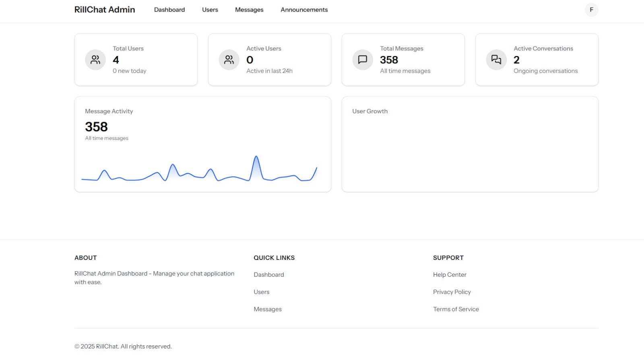The image size is (644, 361).
Task: Follow the Messages footer quick link
Action: pos(268,309)
